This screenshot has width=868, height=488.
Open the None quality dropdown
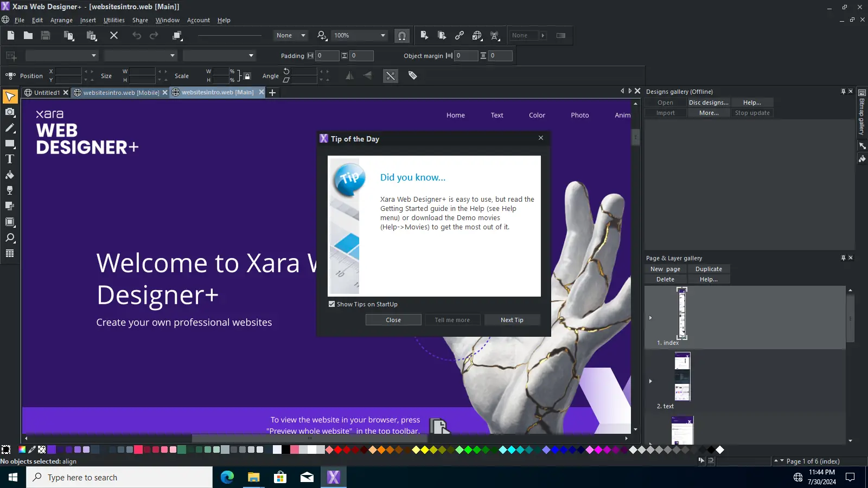303,35
